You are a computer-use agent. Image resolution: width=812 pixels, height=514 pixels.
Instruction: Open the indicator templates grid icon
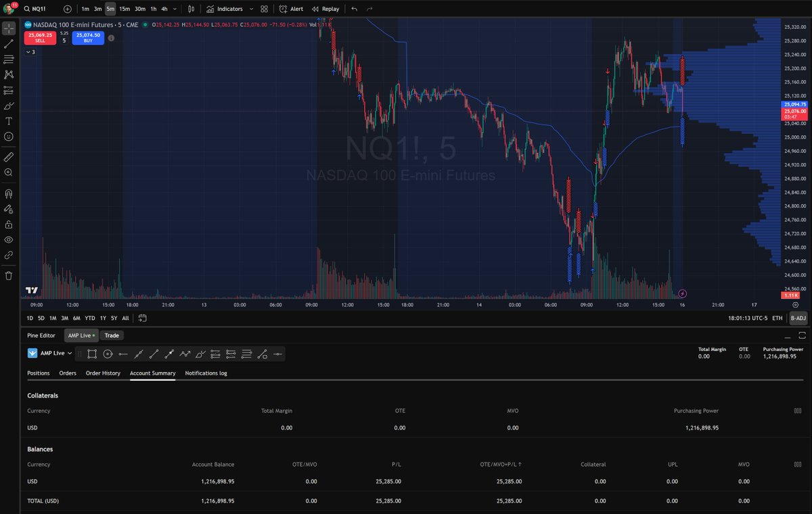(264, 9)
